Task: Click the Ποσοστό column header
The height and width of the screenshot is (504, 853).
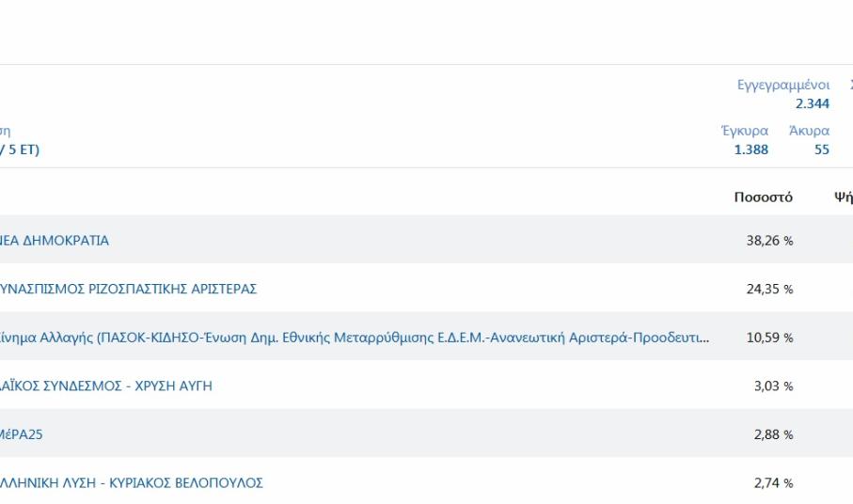Action: [763, 197]
